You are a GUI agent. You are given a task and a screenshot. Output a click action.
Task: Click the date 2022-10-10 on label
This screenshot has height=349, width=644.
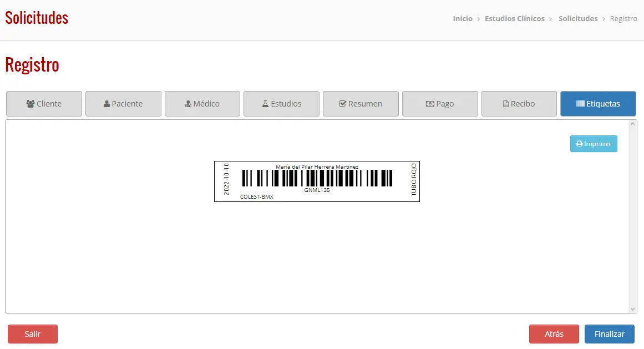pos(226,179)
